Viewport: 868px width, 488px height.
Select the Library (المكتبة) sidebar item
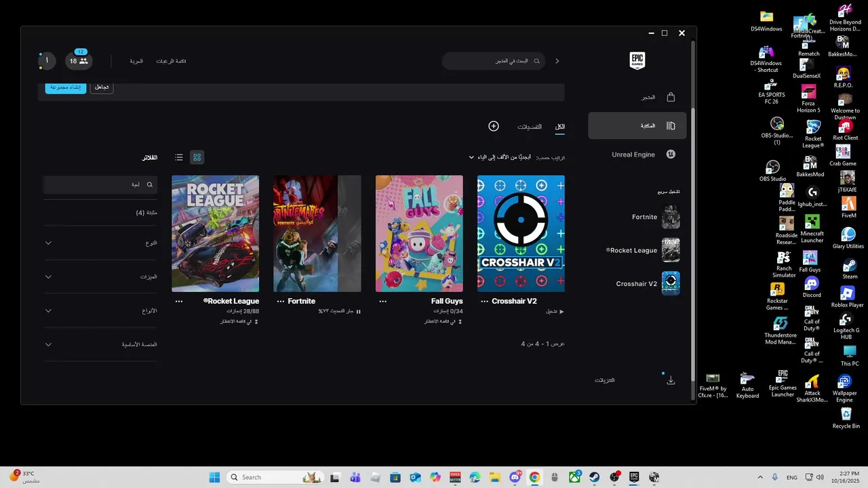[637, 126]
